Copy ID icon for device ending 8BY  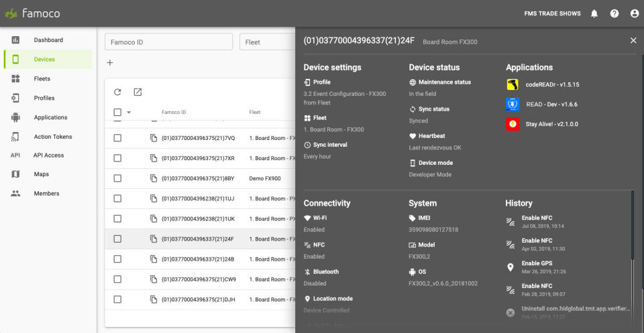(154, 178)
